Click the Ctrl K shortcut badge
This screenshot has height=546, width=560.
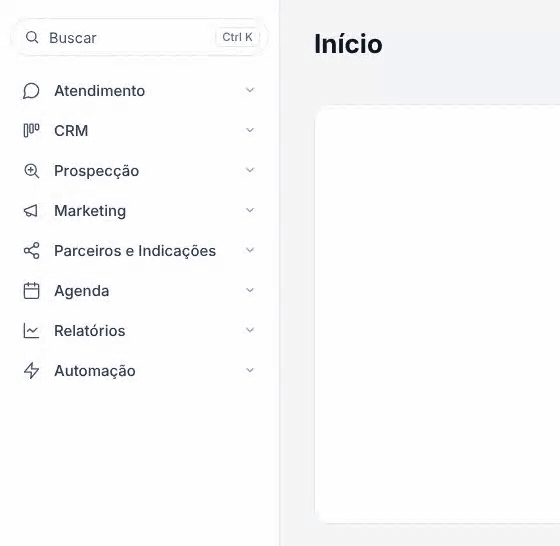tap(237, 37)
